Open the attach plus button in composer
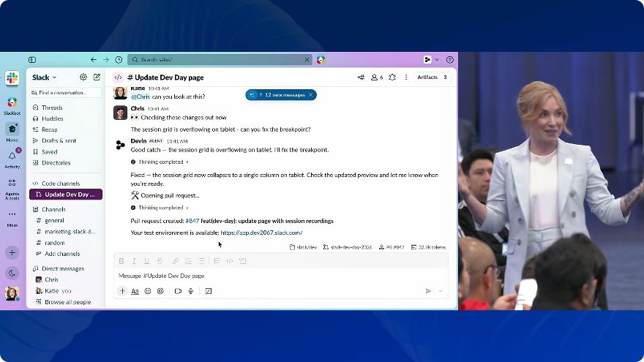 122,291
